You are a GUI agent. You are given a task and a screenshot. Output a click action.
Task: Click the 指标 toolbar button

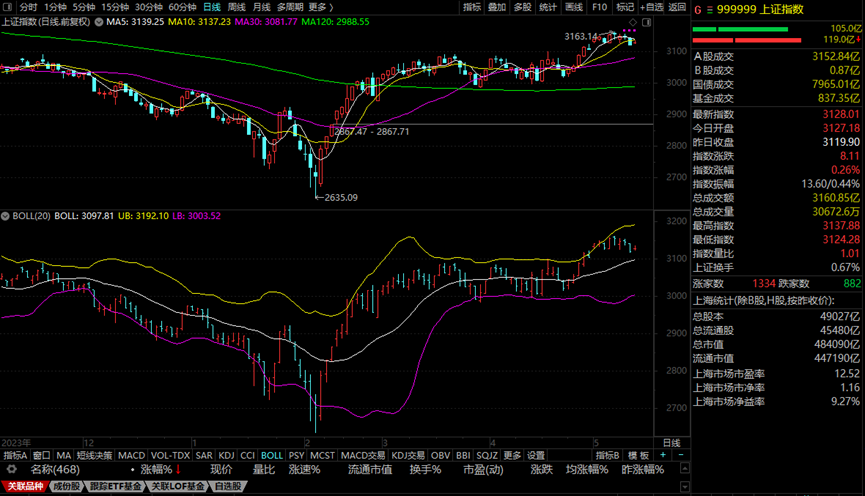(472, 7)
